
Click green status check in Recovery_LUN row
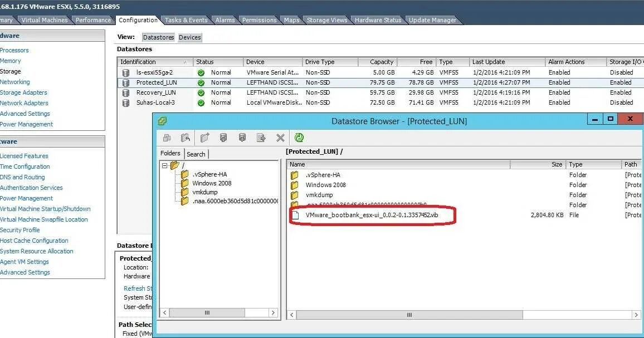pyautogui.click(x=201, y=93)
